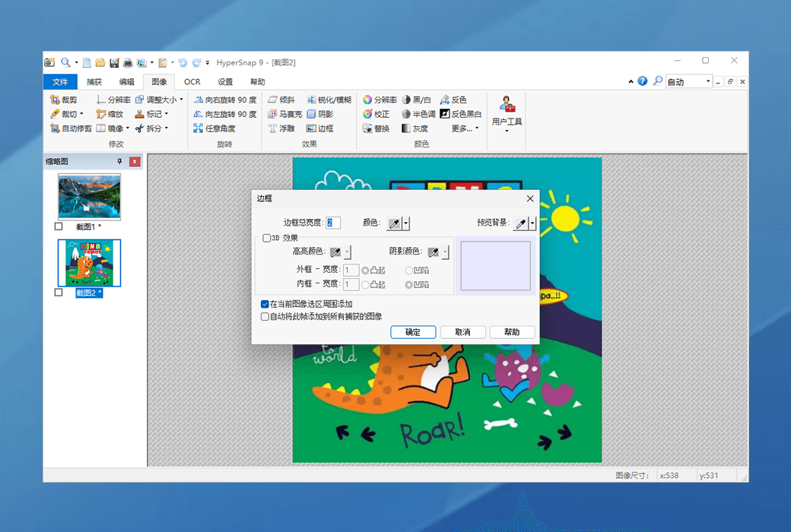Enable the 3D 效果 checkbox
Image resolution: width=791 pixels, height=532 pixels.
[x=266, y=238]
